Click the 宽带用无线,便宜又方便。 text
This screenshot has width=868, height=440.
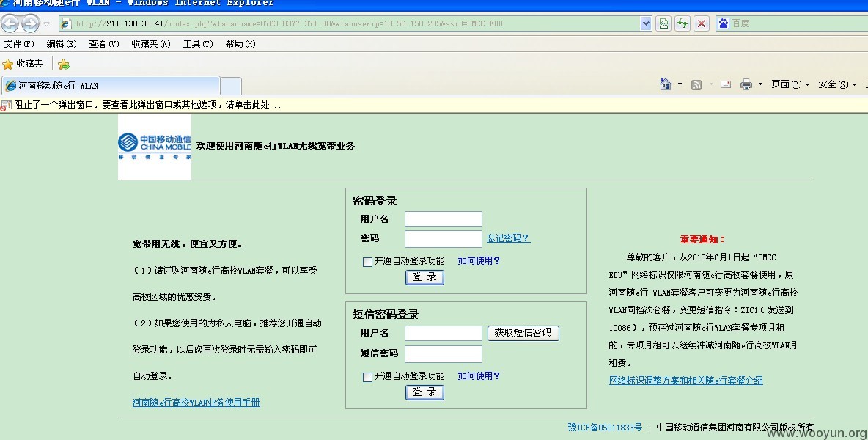[187, 244]
